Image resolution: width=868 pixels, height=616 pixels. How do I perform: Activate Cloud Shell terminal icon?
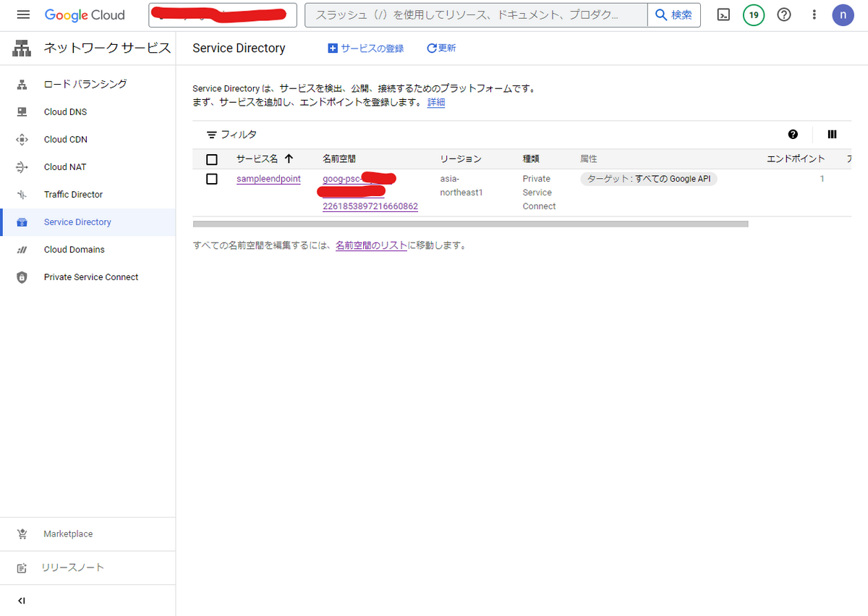pos(723,15)
